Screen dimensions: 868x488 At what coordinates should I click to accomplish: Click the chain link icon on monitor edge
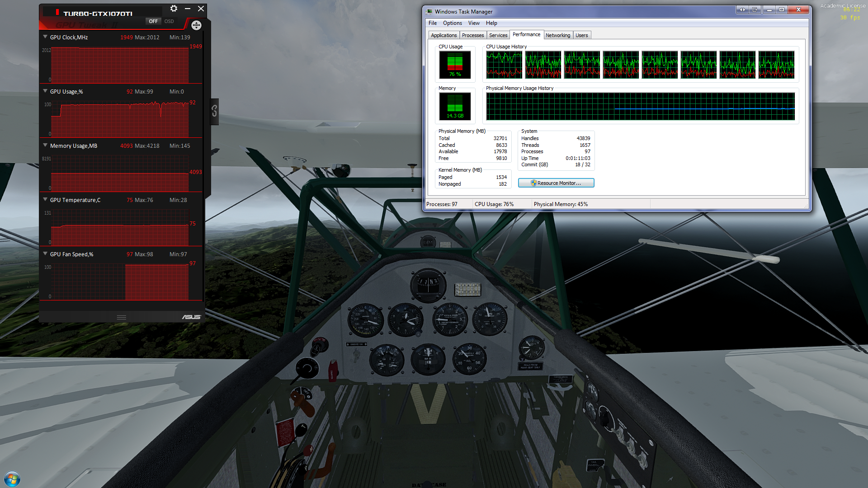(214, 111)
